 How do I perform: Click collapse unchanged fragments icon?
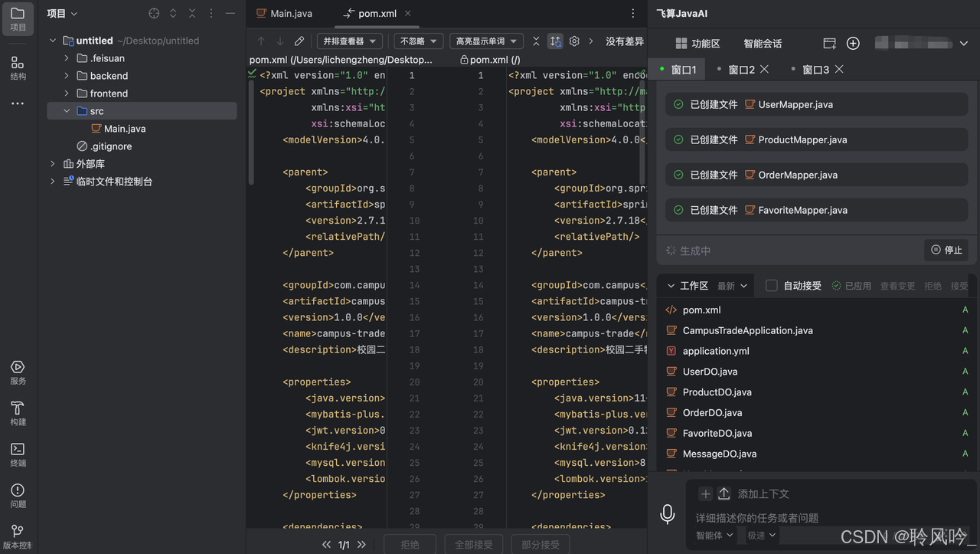pos(536,41)
